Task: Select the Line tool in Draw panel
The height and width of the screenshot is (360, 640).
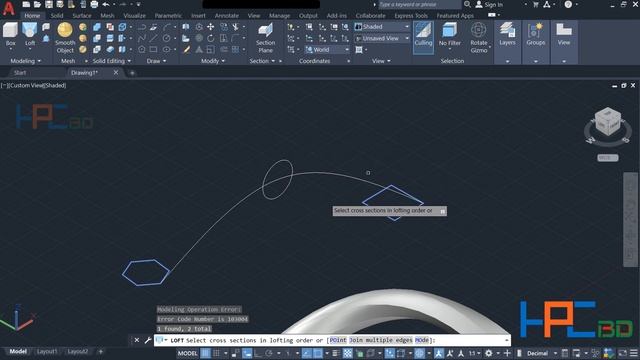Action: [153, 38]
